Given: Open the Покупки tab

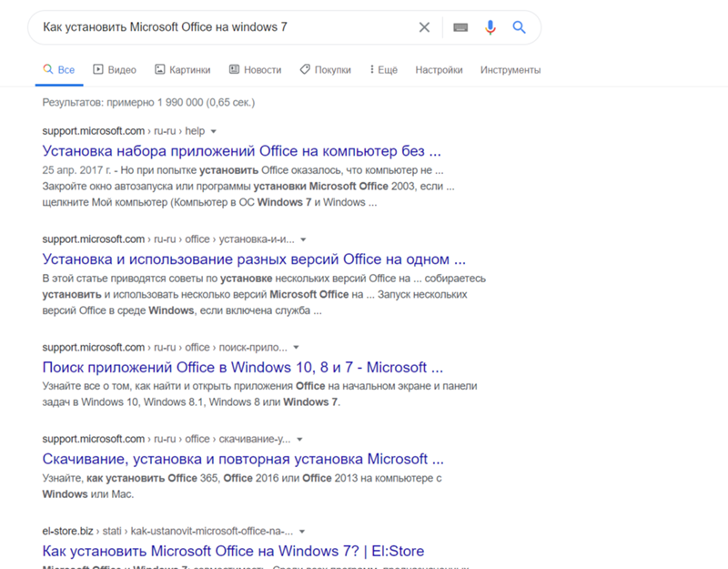Looking at the screenshot, I should point(326,70).
